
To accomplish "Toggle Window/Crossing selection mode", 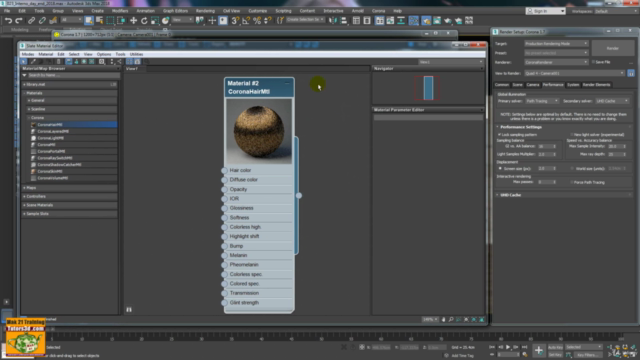I will pyautogui.click(x=121, y=20).
